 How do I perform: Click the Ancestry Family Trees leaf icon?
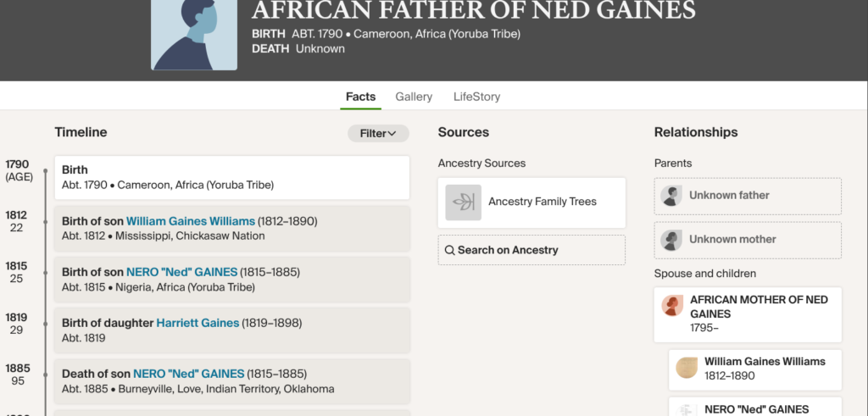[464, 202]
